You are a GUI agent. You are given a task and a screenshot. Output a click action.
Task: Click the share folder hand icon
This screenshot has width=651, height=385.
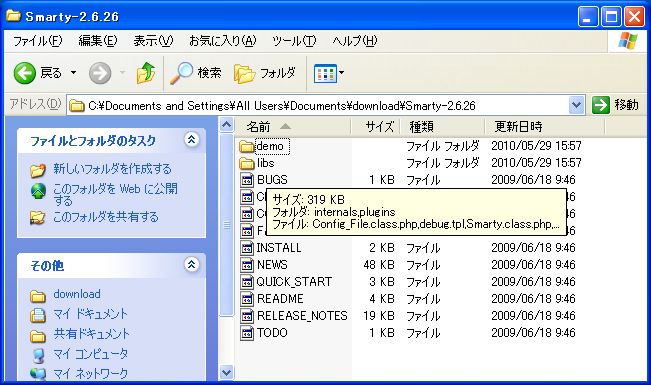click(37, 218)
